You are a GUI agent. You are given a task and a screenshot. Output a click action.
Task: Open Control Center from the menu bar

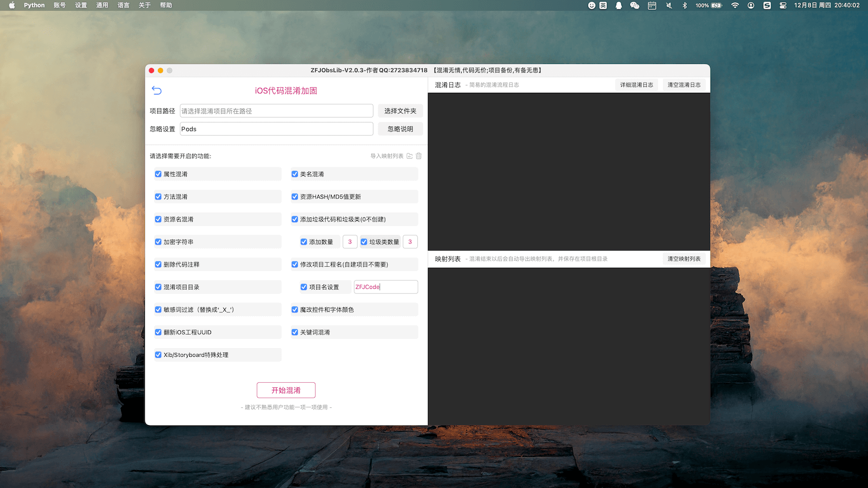pyautogui.click(x=783, y=5)
